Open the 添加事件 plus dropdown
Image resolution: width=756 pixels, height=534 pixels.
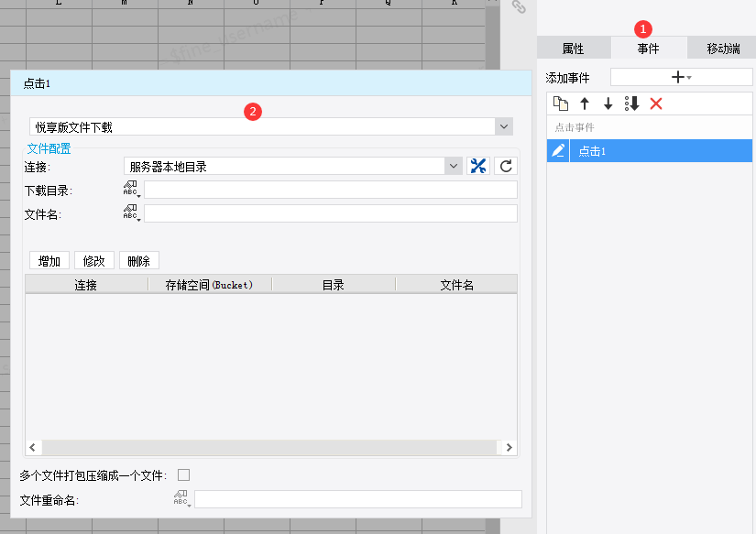[x=681, y=77]
